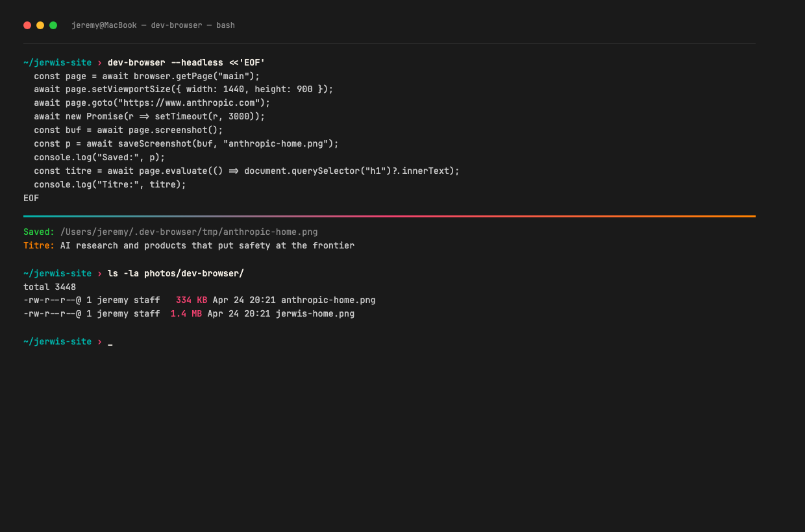The image size is (805, 532).
Task: Click the window title "jeremy@MacBook — dev-browser — bash"
Action: [x=153, y=25]
